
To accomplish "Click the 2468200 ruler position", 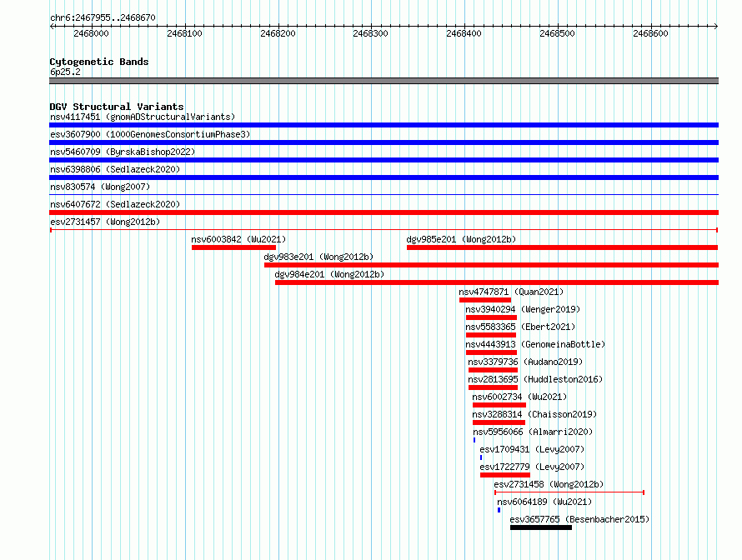I will pyautogui.click(x=278, y=33).
